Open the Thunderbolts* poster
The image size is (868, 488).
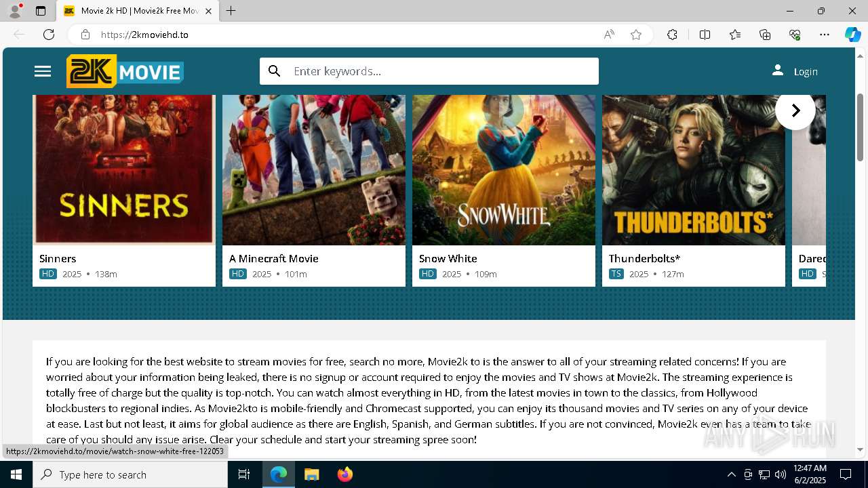pyautogui.click(x=694, y=169)
